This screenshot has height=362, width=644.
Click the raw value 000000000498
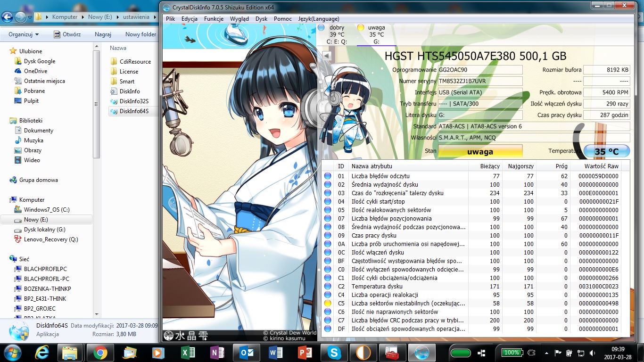click(x=598, y=303)
